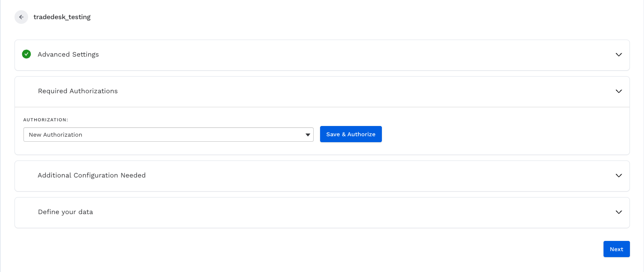The width and height of the screenshot is (644, 272).
Task: Click the triangle arrow in the Authorization selector
Action: [308, 135]
